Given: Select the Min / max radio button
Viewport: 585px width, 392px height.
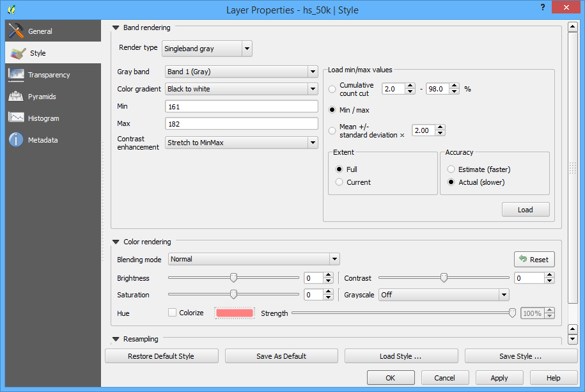Looking at the screenshot, I should (x=332, y=110).
